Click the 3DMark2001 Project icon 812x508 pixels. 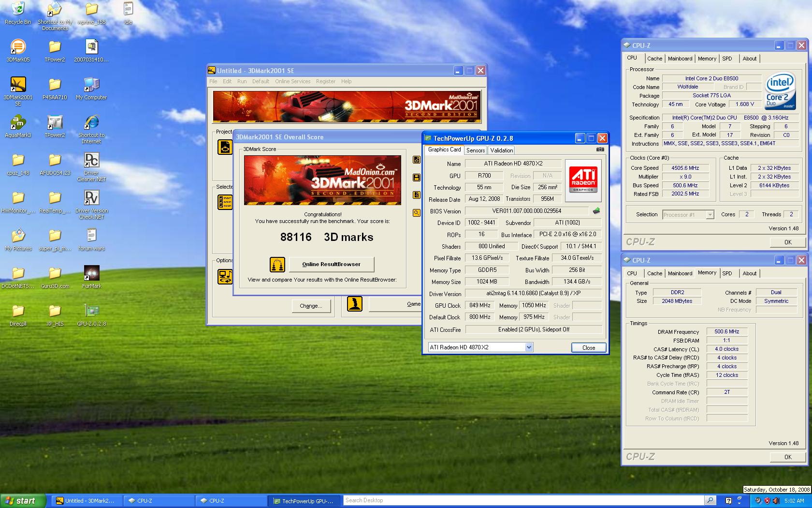[x=225, y=147]
